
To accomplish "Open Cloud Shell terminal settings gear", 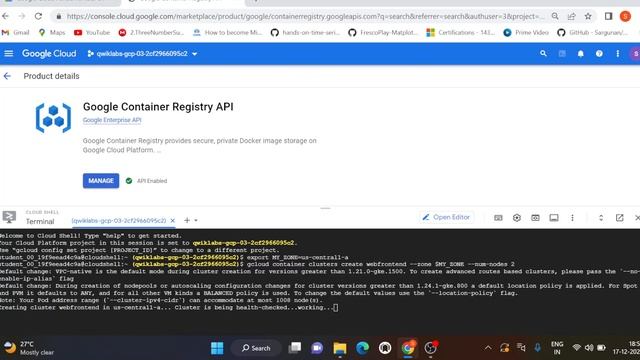I will [x=517, y=218].
